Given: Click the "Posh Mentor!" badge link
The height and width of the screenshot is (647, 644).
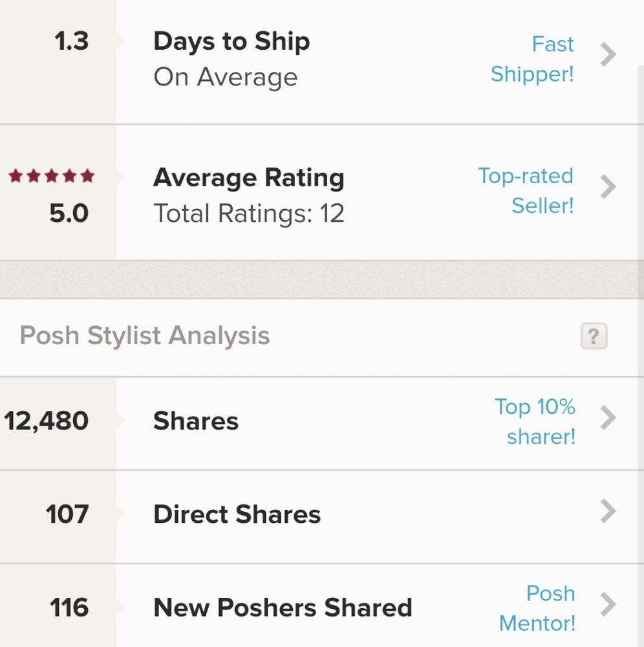Looking at the screenshot, I should coord(537,608).
